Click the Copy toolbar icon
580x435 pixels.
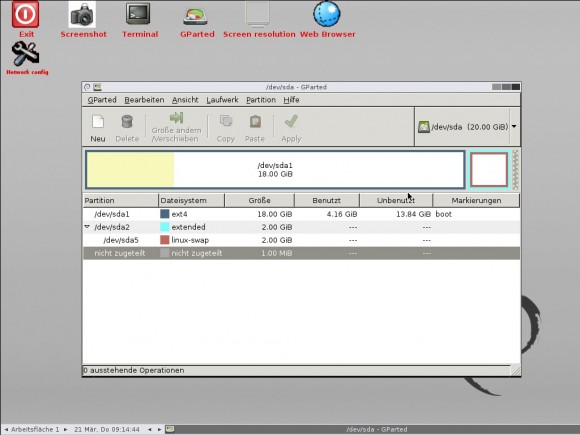226,121
